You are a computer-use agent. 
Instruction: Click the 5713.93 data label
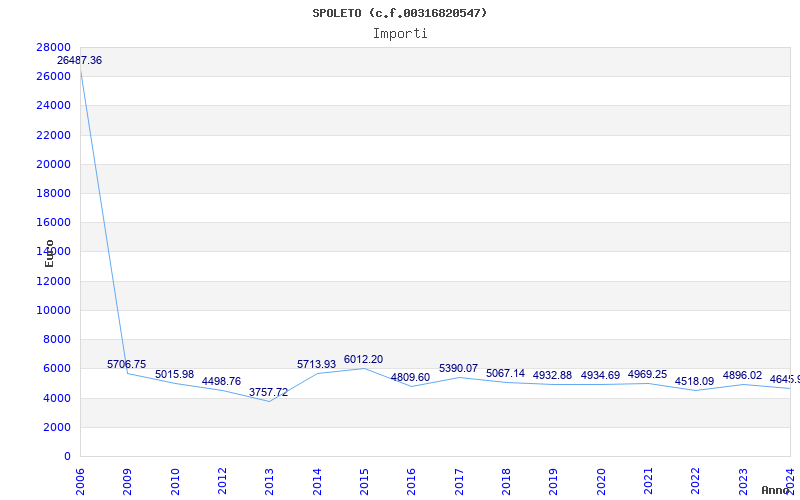click(316, 364)
